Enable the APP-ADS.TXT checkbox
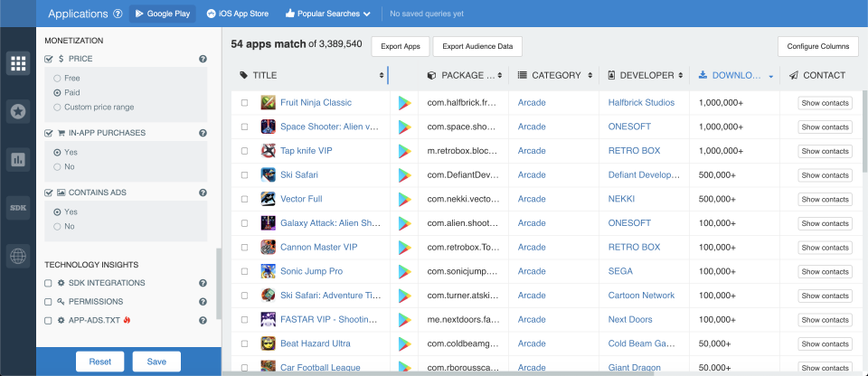Screen dimensions: 868x376 pyautogui.click(x=48, y=321)
